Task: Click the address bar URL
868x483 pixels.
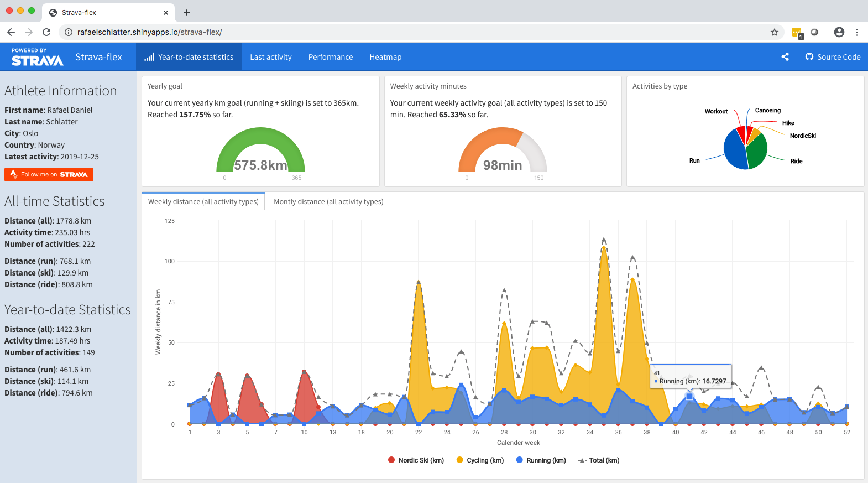Action: point(149,32)
